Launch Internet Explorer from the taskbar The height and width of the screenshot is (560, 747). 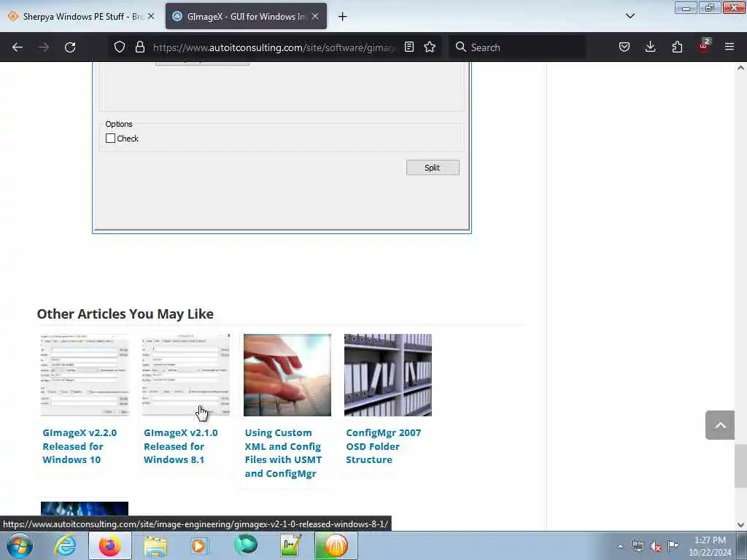coord(65,545)
